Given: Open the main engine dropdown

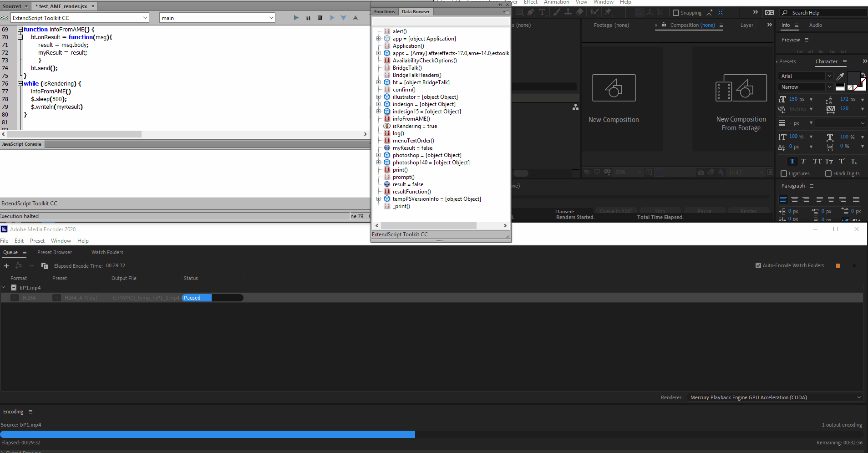Looking at the screenshot, I should 218,18.
